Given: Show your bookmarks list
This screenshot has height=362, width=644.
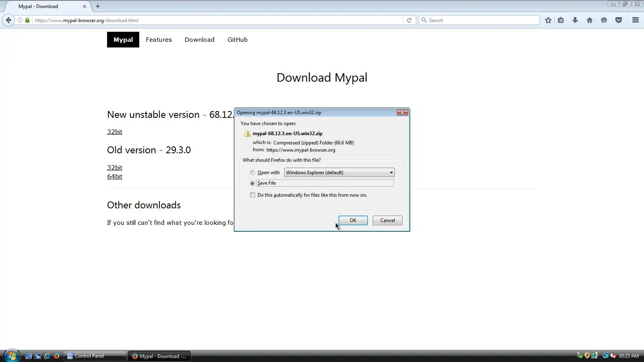Looking at the screenshot, I should [x=561, y=20].
